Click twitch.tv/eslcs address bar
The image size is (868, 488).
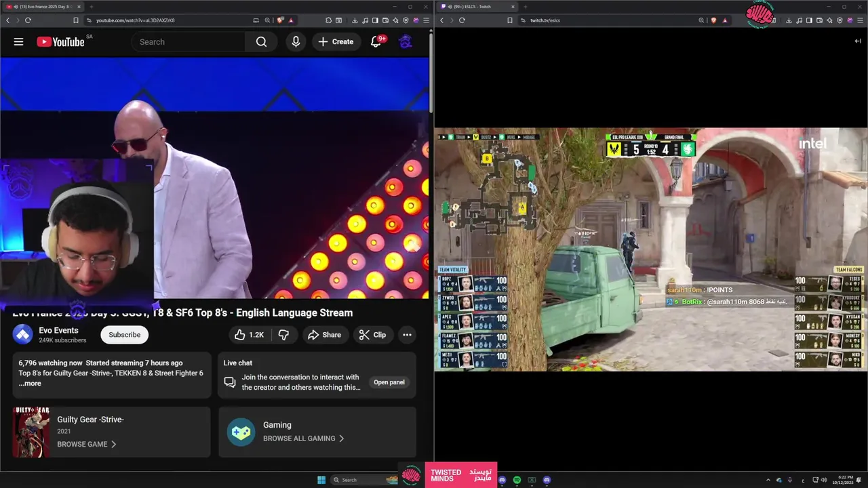pyautogui.click(x=545, y=20)
